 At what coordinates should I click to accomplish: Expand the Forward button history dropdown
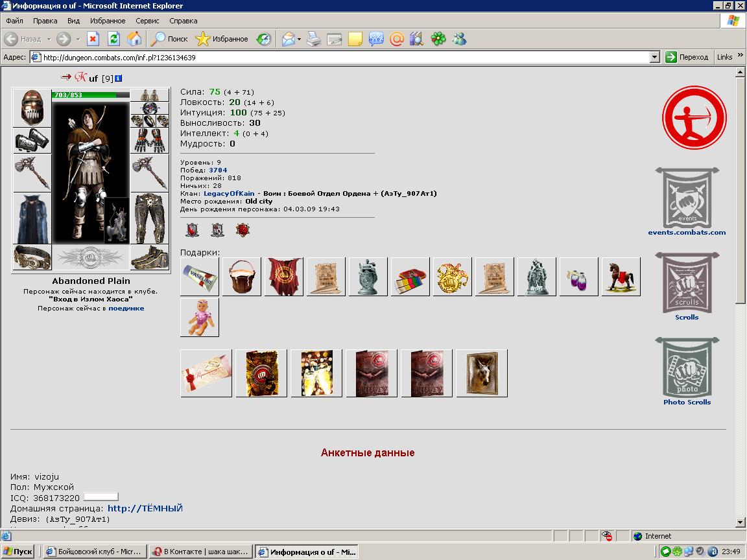tap(78, 39)
